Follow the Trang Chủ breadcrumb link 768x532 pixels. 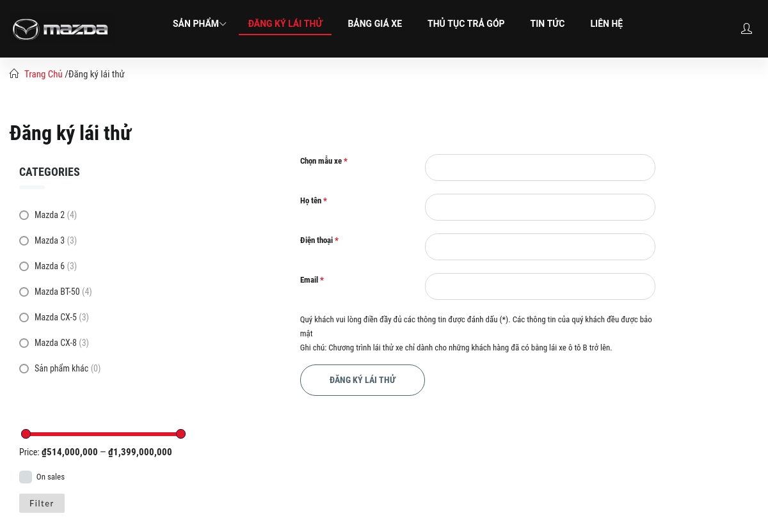44,74
